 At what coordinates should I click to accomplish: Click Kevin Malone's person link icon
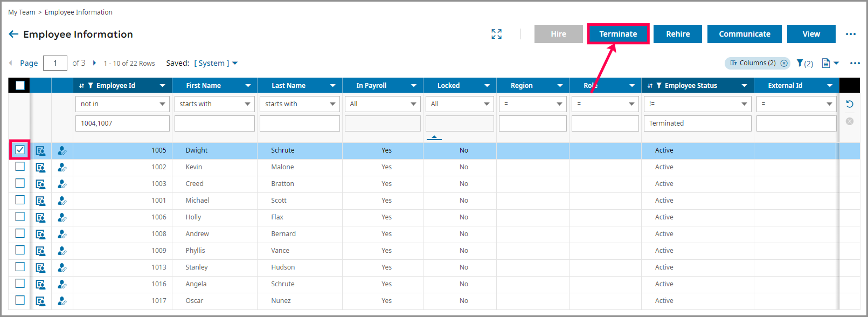coord(62,167)
